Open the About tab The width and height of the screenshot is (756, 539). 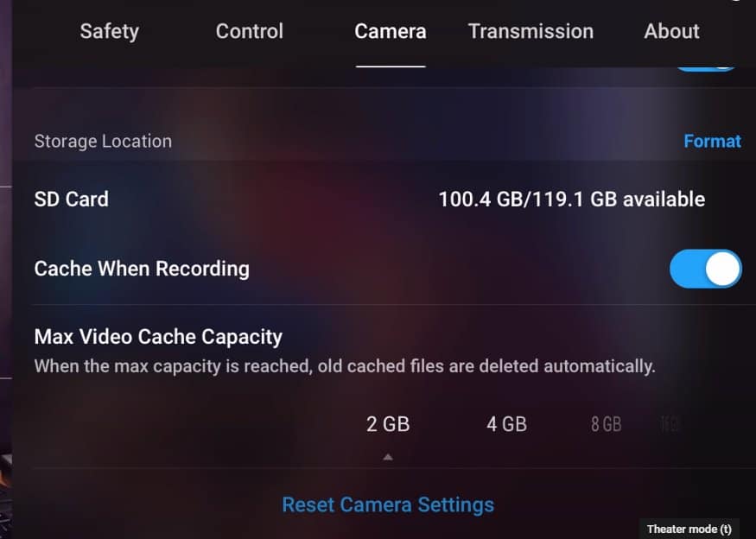671,31
